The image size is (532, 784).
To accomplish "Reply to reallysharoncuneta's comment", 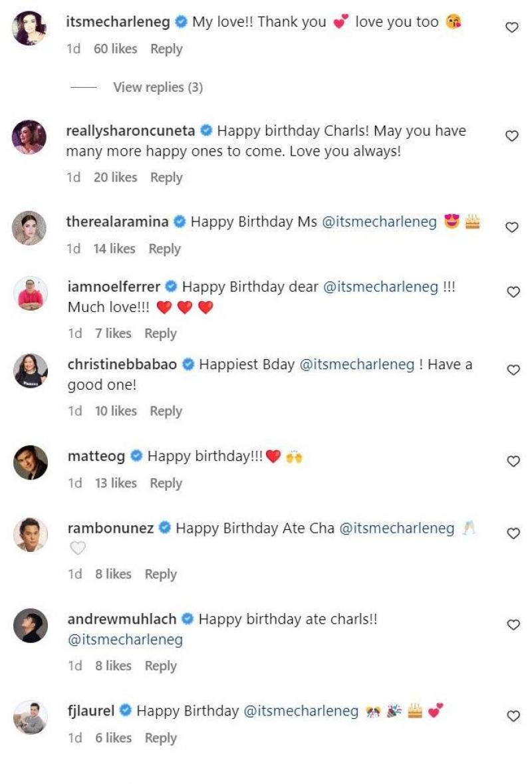I will 166,178.
